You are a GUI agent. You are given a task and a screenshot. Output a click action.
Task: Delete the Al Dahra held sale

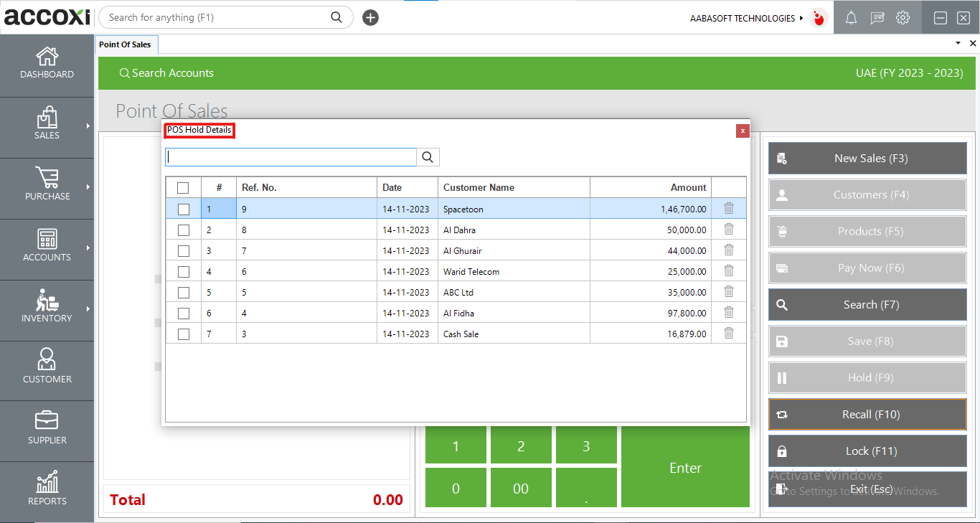click(x=729, y=229)
